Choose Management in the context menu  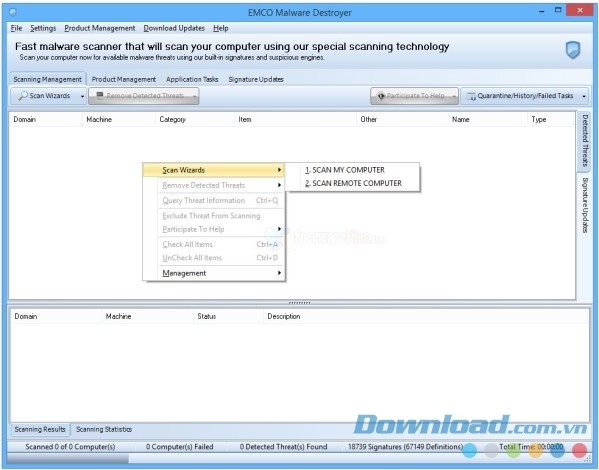(214, 273)
